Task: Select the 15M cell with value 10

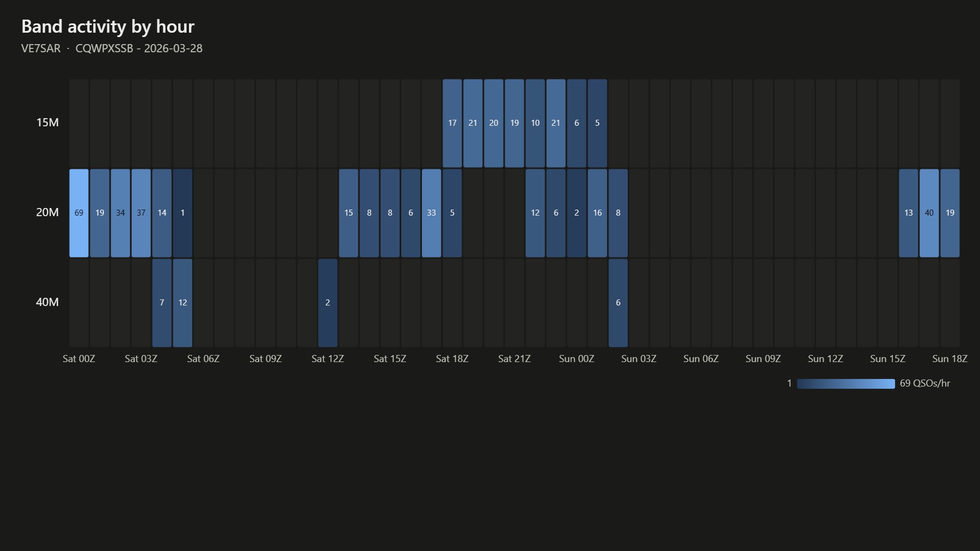Action: click(x=535, y=123)
